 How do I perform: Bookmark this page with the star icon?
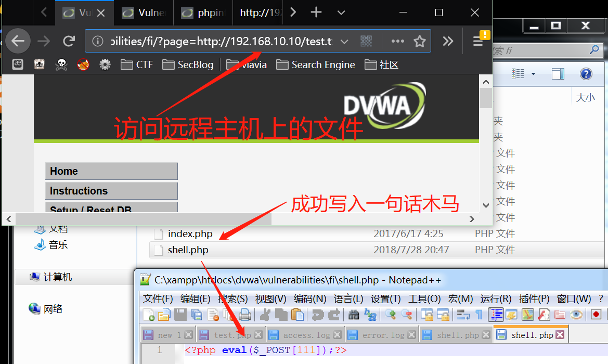(420, 41)
